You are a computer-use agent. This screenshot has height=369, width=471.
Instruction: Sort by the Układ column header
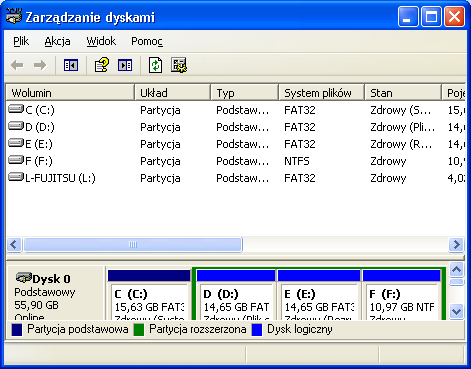pos(173,92)
